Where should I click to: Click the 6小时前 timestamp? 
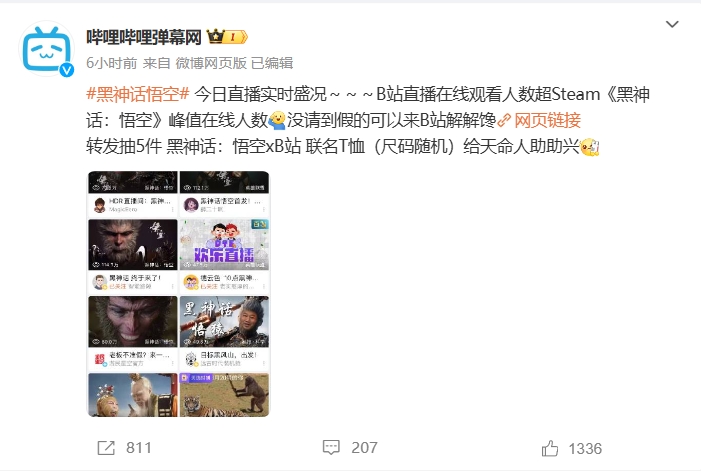(x=111, y=63)
